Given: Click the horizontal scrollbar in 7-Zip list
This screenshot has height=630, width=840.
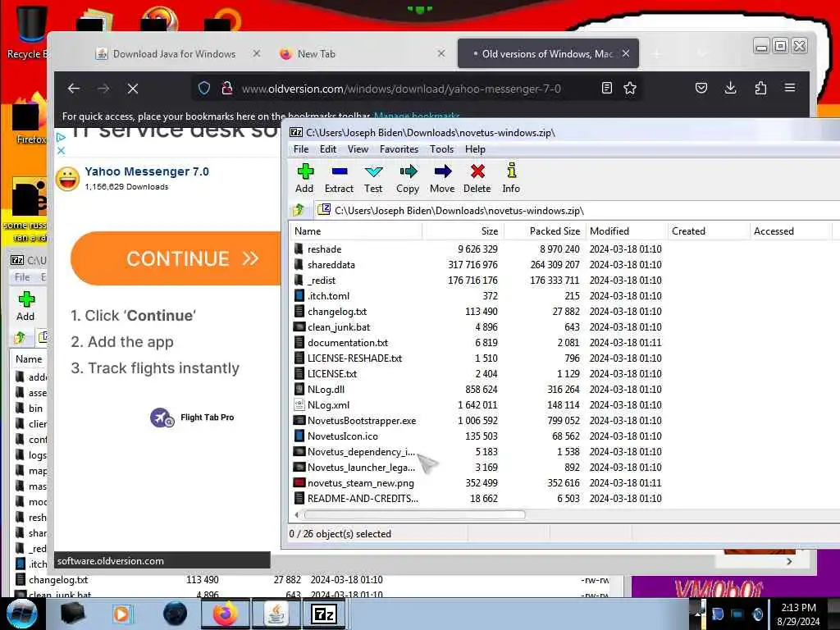Looking at the screenshot, I should (x=414, y=515).
